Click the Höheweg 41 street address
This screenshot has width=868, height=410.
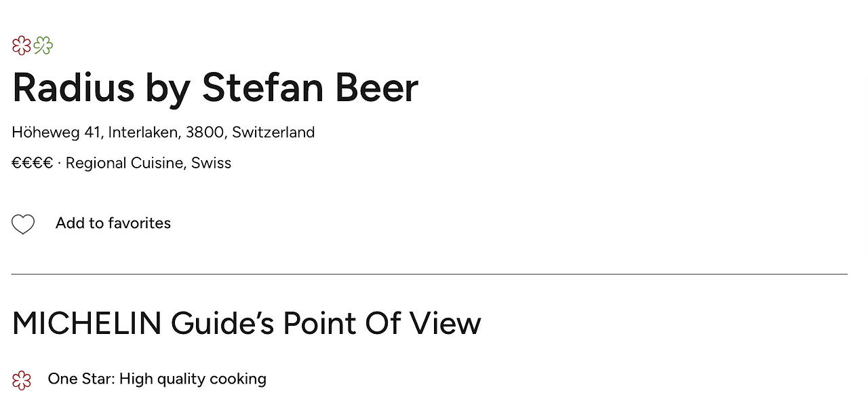point(56,132)
